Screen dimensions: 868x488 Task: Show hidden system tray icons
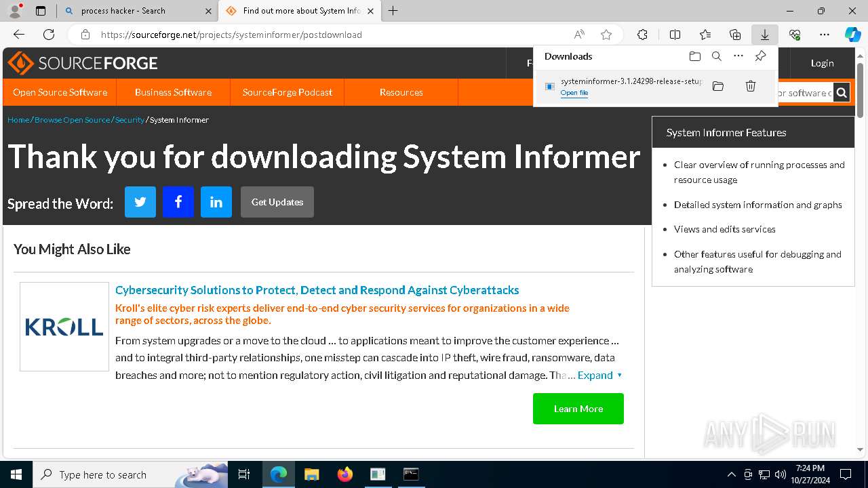coord(731,474)
